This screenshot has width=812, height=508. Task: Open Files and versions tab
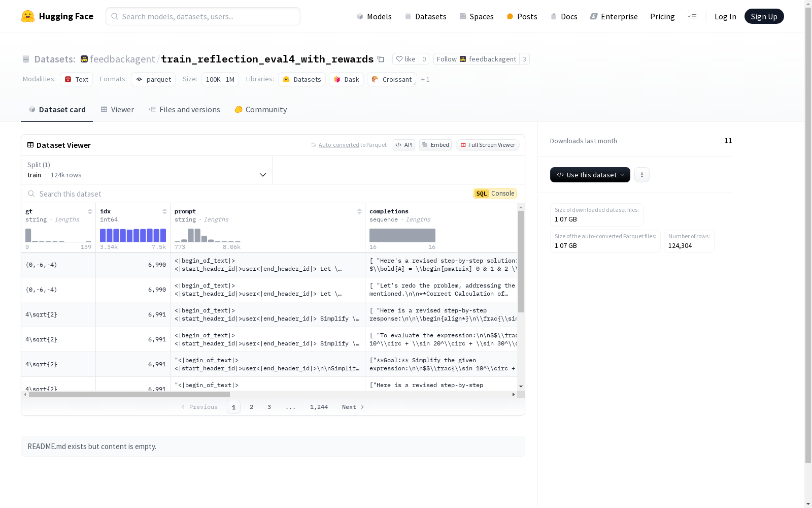coord(184,109)
